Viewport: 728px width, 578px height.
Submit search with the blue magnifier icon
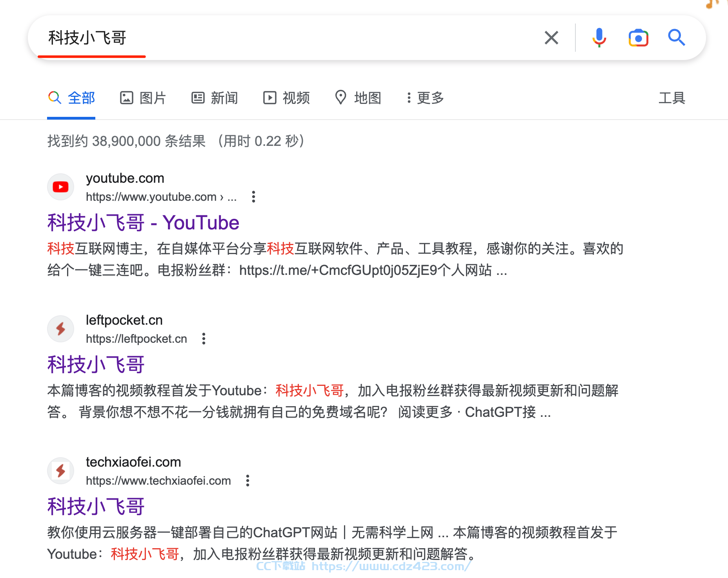pos(677,38)
